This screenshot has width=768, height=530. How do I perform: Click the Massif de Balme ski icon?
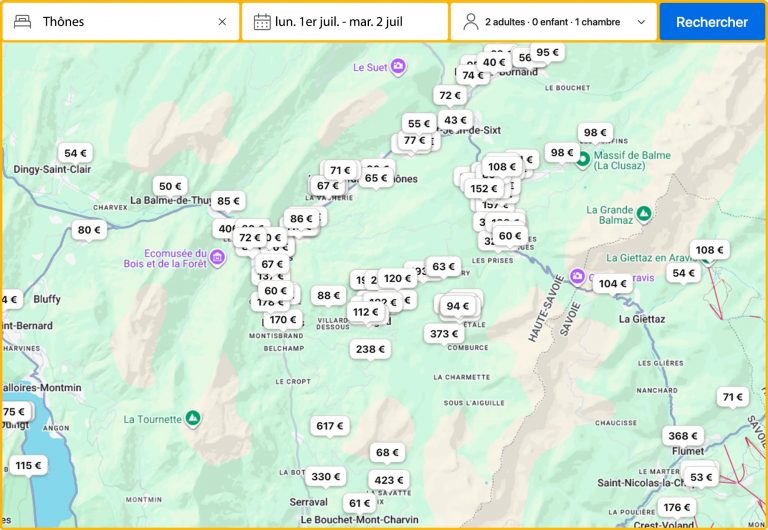[x=582, y=159]
